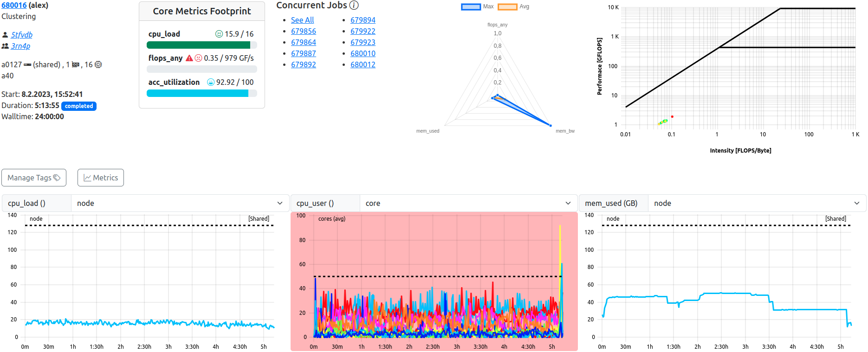This screenshot has width=868, height=352.
Task: Open job ID link 680016
Action: point(14,5)
